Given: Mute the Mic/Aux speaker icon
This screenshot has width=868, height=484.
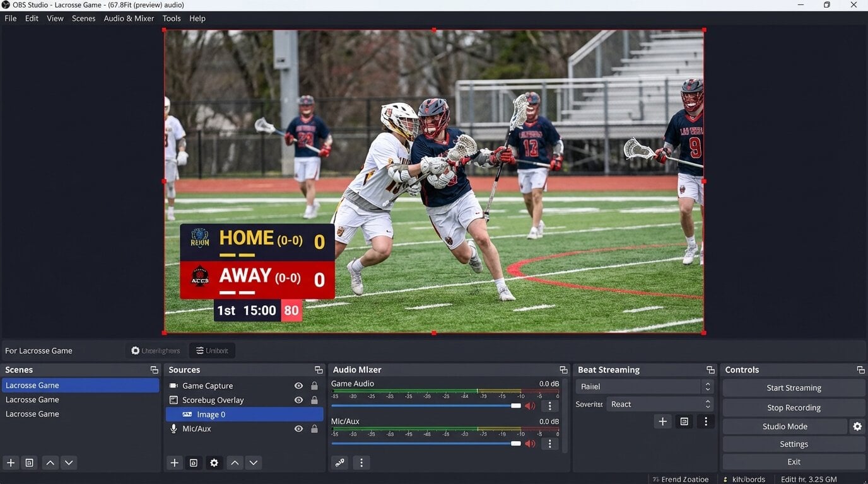Looking at the screenshot, I should point(530,443).
